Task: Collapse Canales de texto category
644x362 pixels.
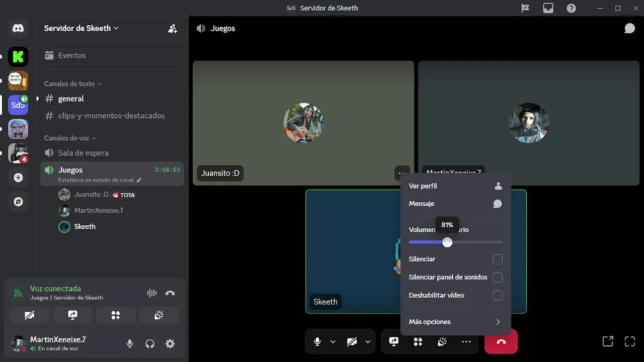Action: click(x=73, y=83)
